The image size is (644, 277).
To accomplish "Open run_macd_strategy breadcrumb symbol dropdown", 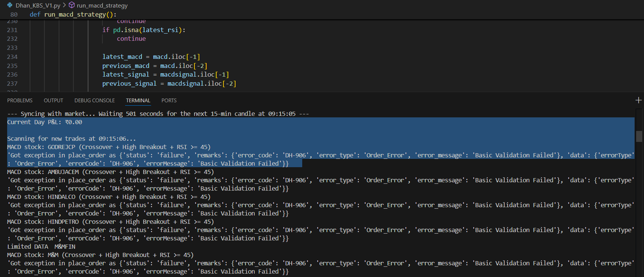I will 102,6.
